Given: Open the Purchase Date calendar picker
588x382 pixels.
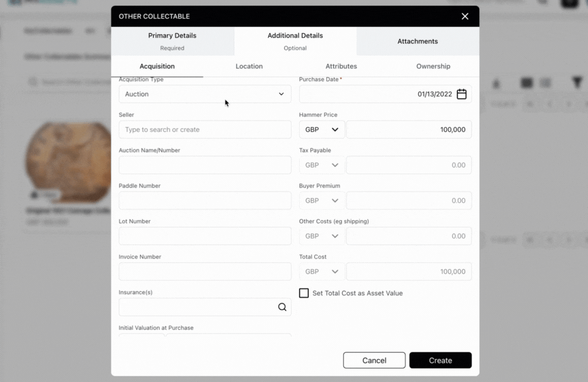Looking at the screenshot, I should [x=462, y=94].
